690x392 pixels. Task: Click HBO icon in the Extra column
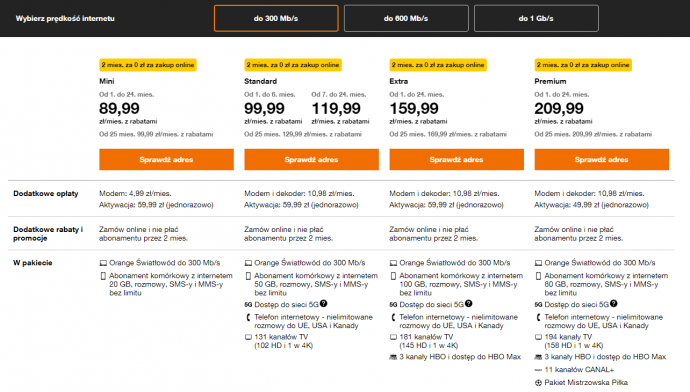[x=393, y=357]
